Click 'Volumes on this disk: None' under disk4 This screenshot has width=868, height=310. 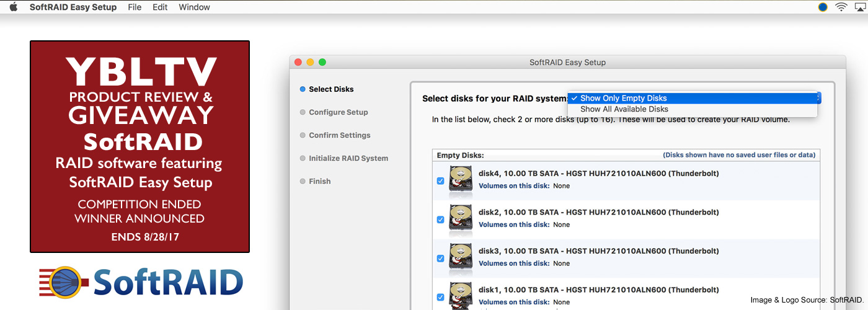click(x=524, y=186)
